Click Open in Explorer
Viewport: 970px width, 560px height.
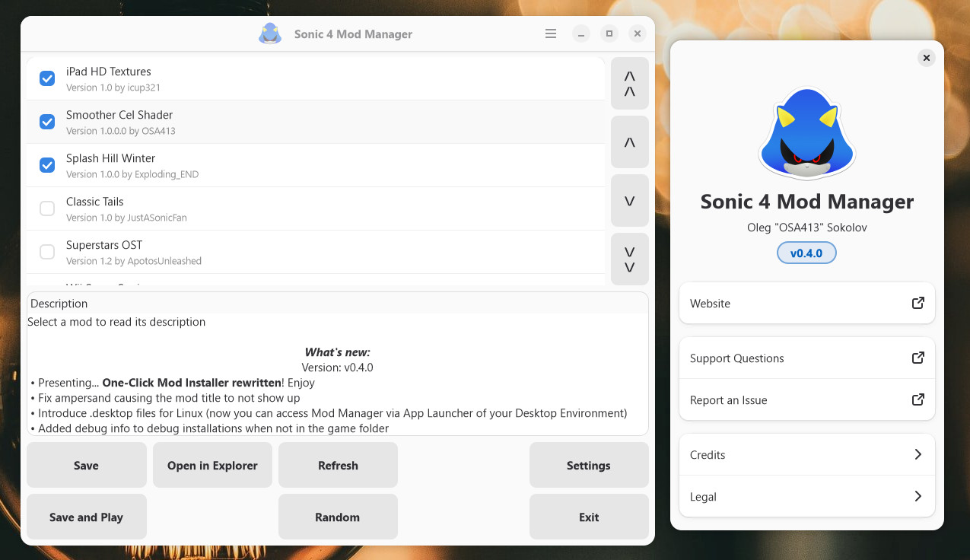[212, 465]
